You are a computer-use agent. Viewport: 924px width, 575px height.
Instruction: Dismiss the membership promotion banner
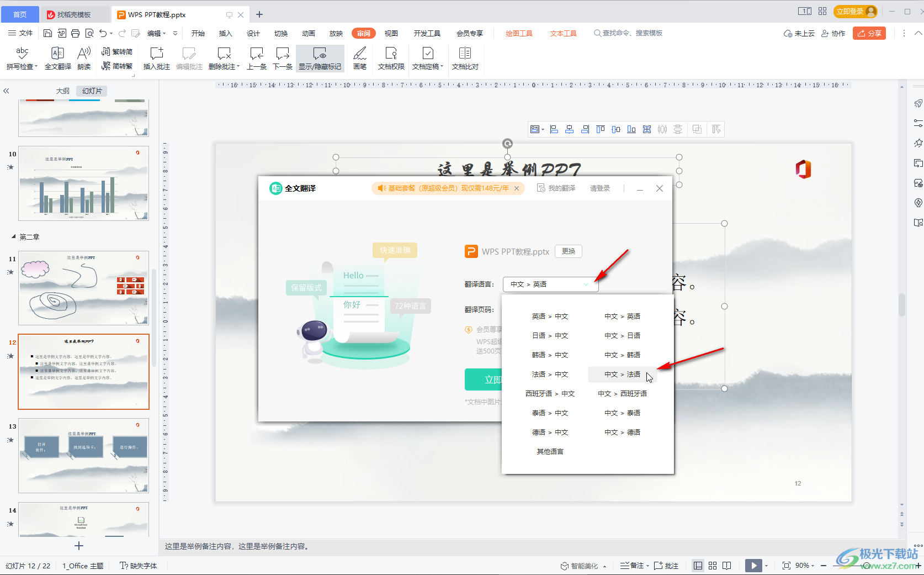pyautogui.click(x=517, y=188)
